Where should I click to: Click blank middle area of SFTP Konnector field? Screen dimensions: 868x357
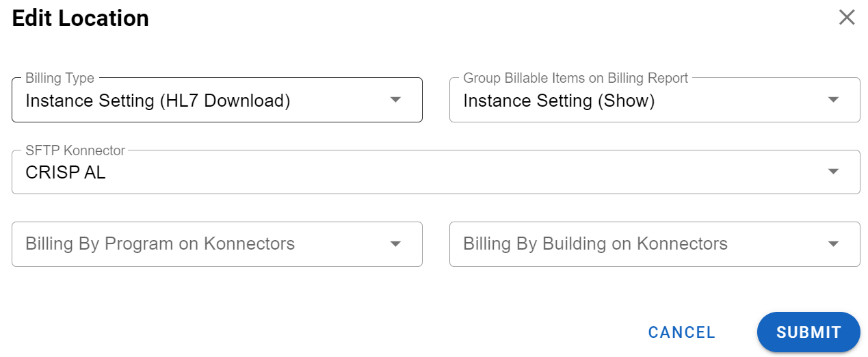point(438,173)
